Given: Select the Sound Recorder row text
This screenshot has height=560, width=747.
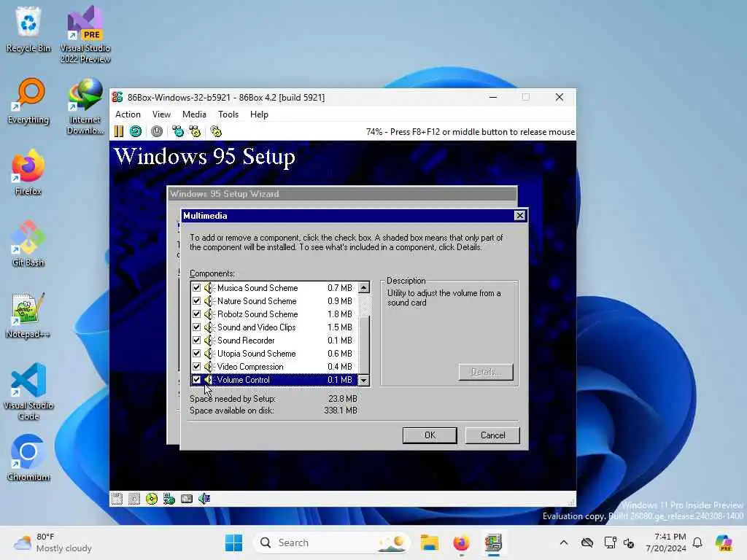Looking at the screenshot, I should tap(246, 341).
